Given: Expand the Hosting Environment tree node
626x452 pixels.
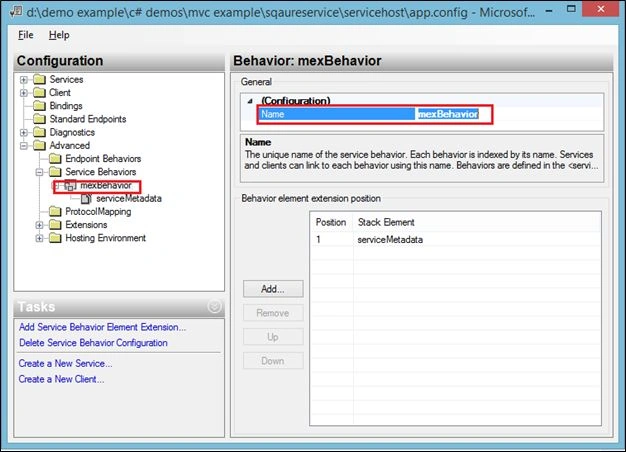Looking at the screenshot, I should click(39, 238).
